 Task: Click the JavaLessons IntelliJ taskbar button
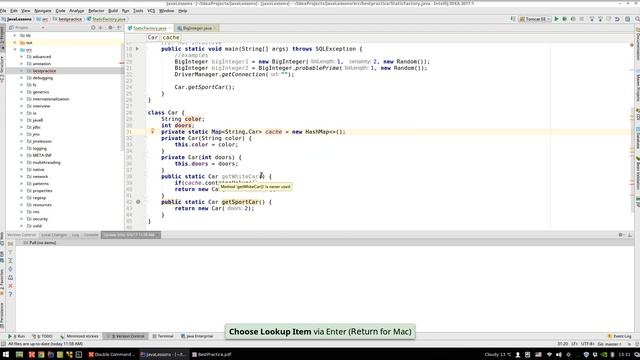tap(163, 354)
